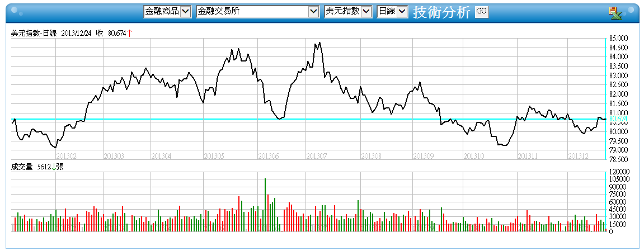Click the 美元指數-日線 chart title
The width and height of the screenshot is (644, 251).
pos(34,33)
